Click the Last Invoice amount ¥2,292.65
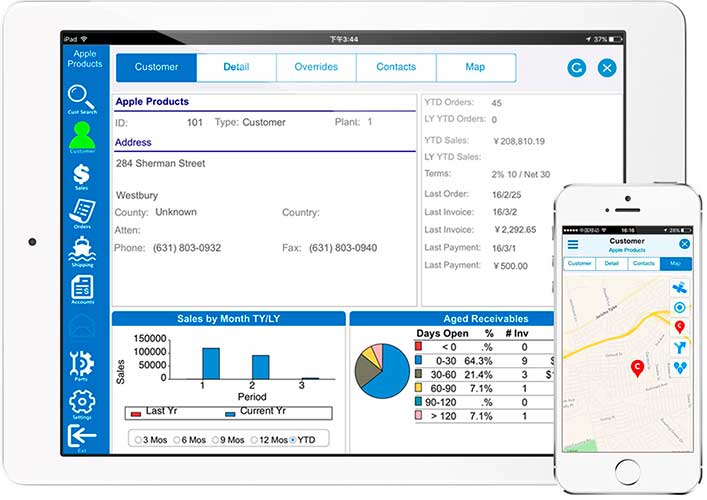Image resolution: width=707 pixels, height=500 pixels. tap(515, 230)
